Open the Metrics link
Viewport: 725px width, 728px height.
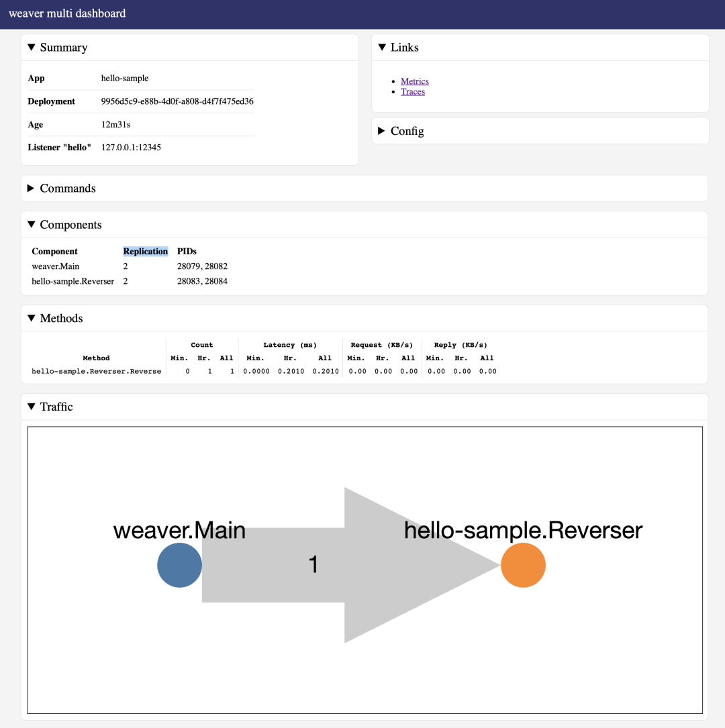point(415,81)
